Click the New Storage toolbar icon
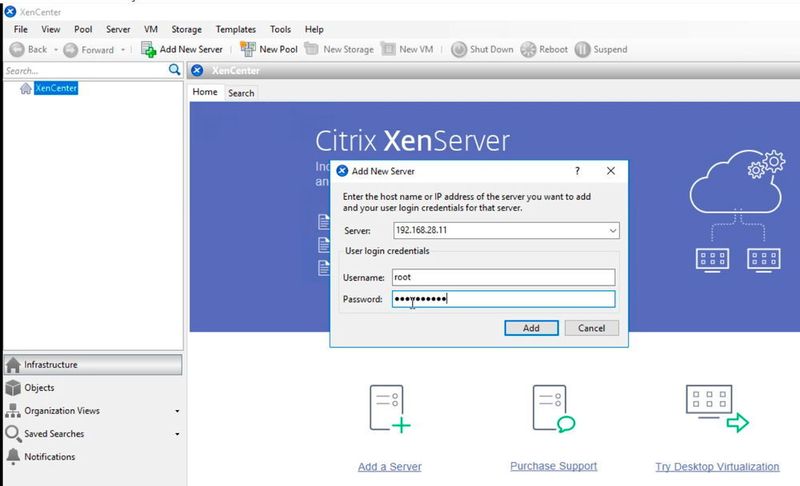The image size is (800, 486). click(311, 48)
